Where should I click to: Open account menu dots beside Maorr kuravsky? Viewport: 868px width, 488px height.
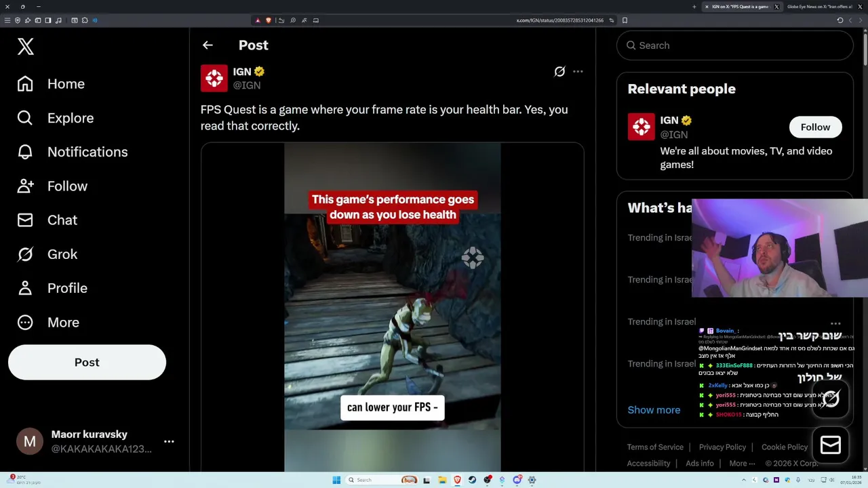coord(169,441)
